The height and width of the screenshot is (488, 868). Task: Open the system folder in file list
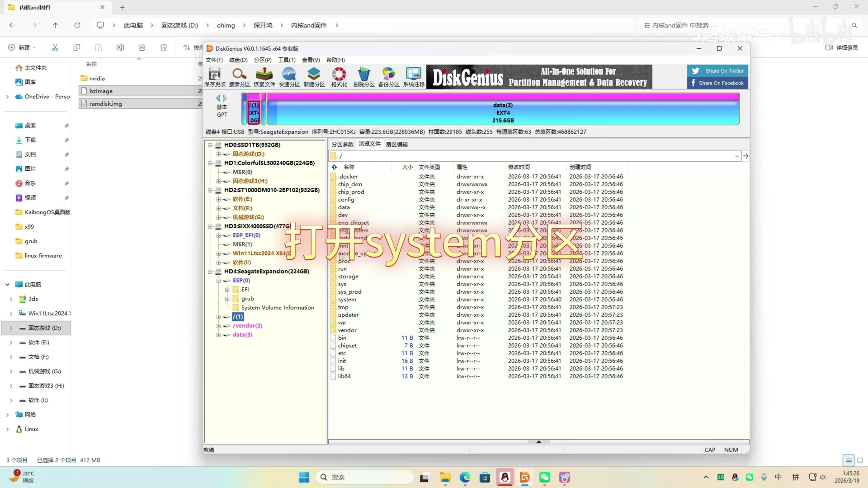347,300
